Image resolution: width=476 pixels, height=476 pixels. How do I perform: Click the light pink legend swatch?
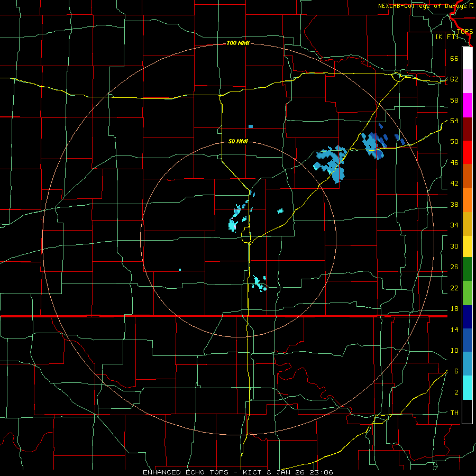pos(467,81)
